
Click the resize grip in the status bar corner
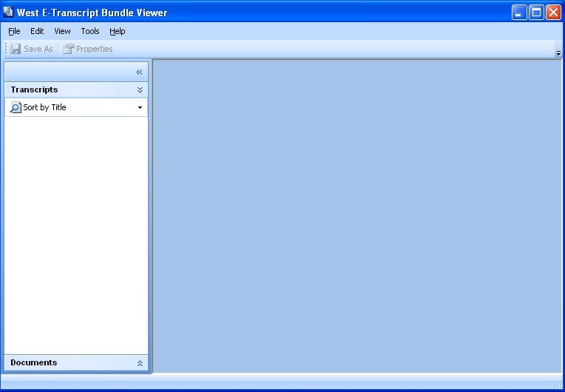click(x=558, y=385)
